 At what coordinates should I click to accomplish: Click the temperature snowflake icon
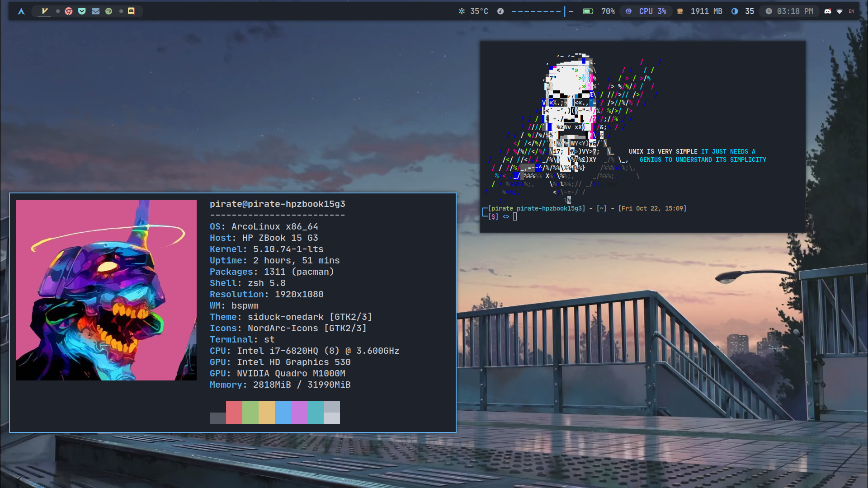462,11
